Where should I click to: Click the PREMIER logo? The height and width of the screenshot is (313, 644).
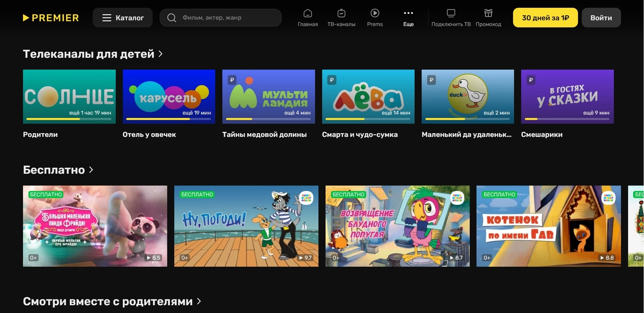[51, 18]
